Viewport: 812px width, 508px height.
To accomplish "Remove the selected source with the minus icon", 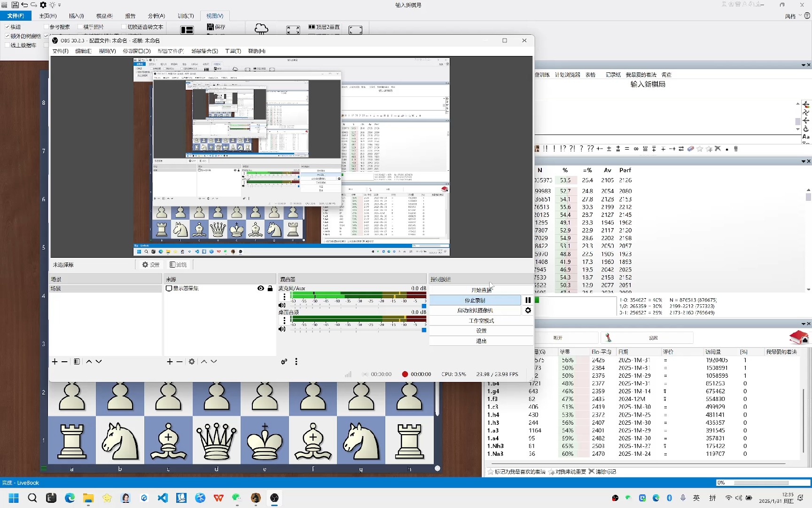I will tap(179, 362).
